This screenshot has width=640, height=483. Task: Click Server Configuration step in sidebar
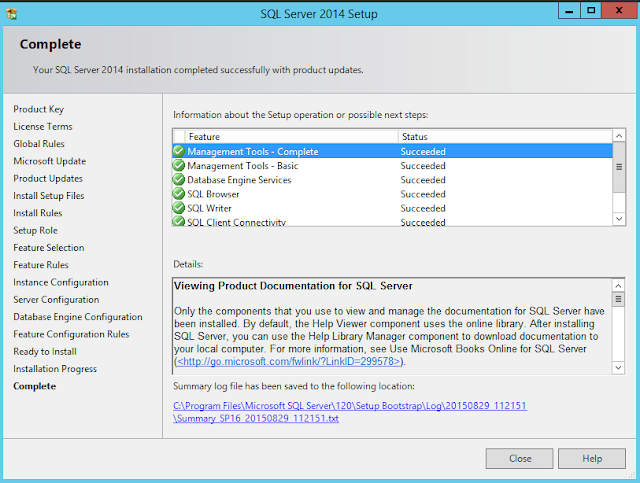tap(56, 299)
